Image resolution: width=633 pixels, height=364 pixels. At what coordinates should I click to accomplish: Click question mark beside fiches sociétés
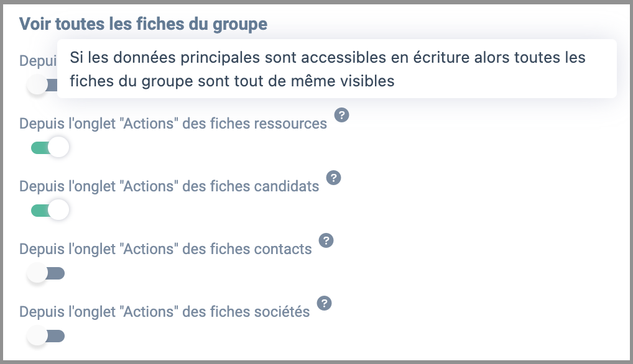[x=324, y=303]
